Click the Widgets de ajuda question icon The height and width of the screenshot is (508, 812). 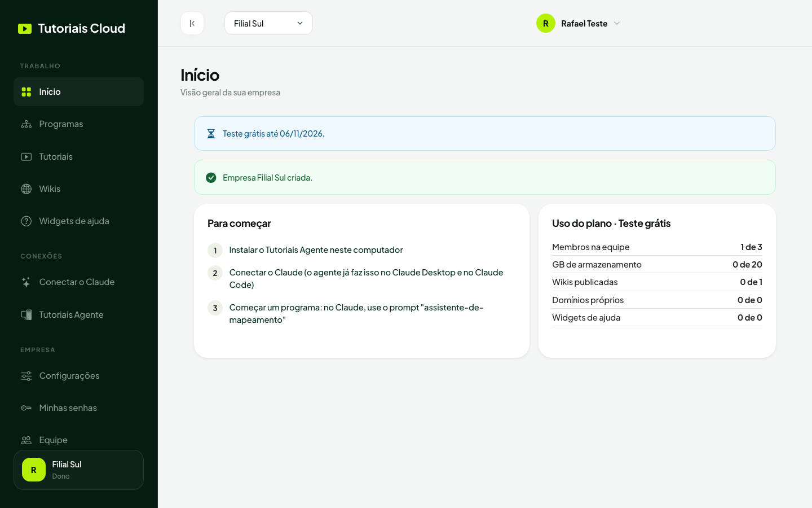27,221
